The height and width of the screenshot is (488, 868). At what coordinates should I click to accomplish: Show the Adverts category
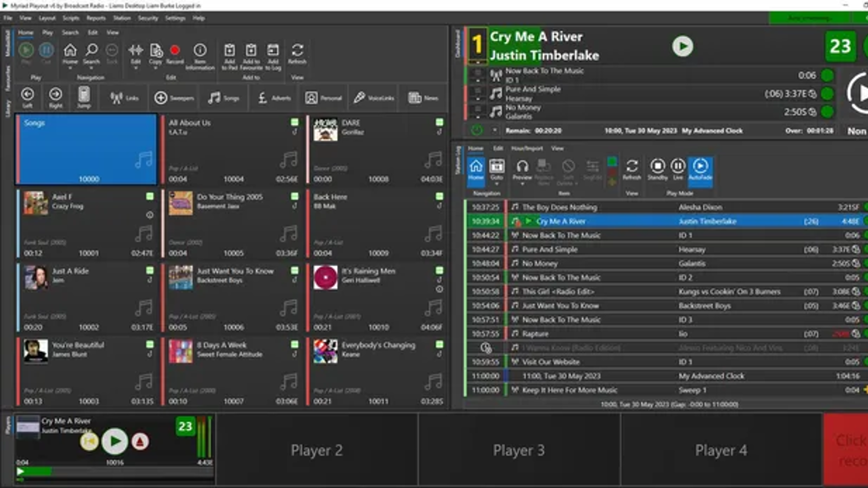pyautogui.click(x=274, y=98)
